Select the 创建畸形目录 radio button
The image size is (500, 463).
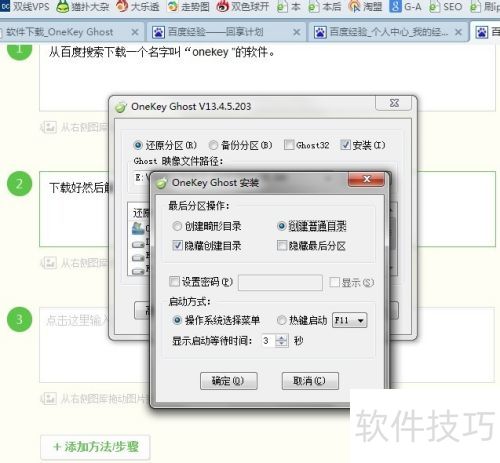(177, 226)
